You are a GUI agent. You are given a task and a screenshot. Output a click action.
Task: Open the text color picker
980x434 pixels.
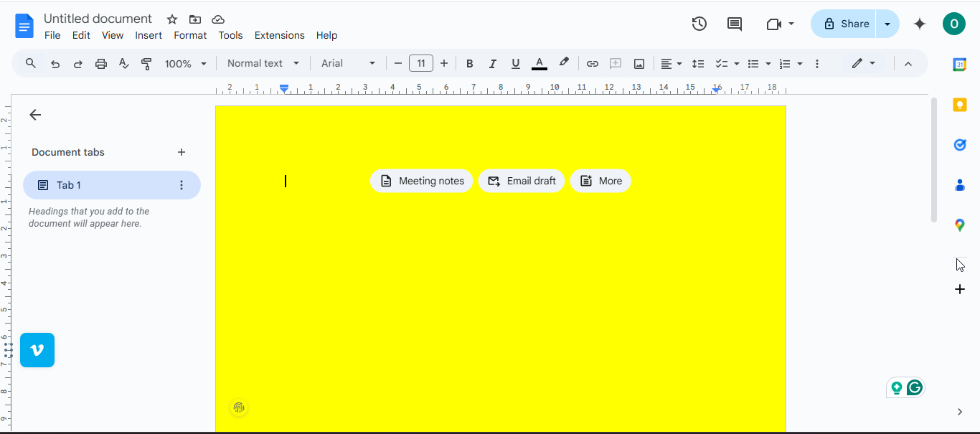point(539,64)
